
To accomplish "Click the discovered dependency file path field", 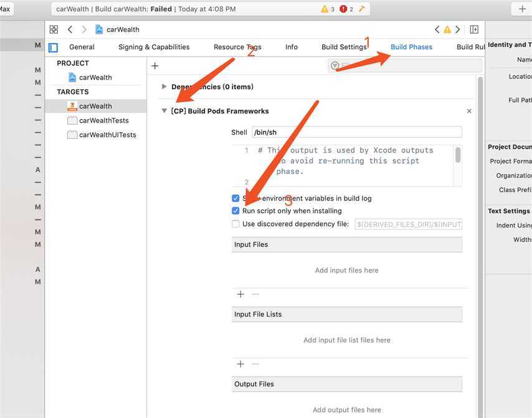I will (409, 224).
